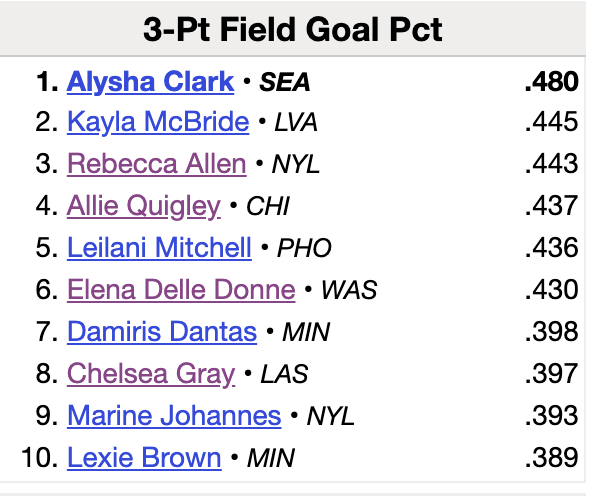
Task: Click the LVA team abbreviation
Action: pos(296,123)
